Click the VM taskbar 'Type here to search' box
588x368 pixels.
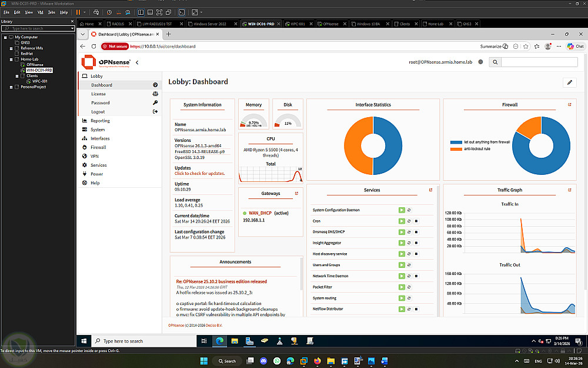[145, 341]
